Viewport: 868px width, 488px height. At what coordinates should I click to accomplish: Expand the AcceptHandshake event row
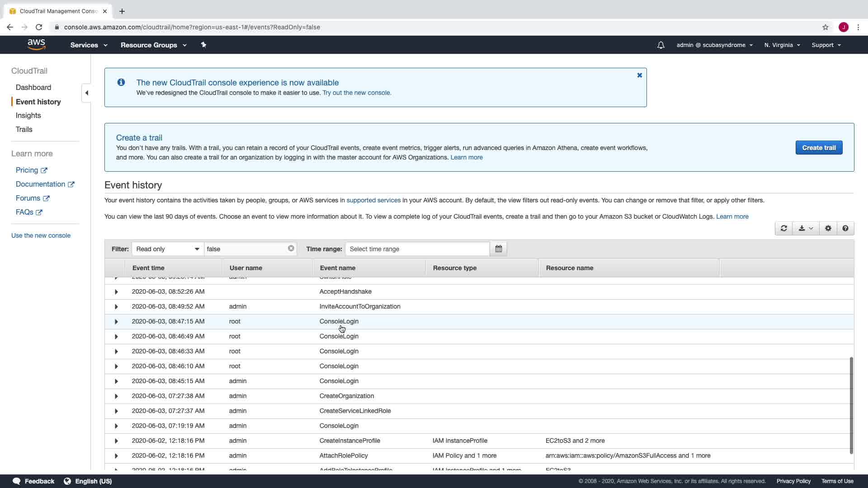(116, 292)
